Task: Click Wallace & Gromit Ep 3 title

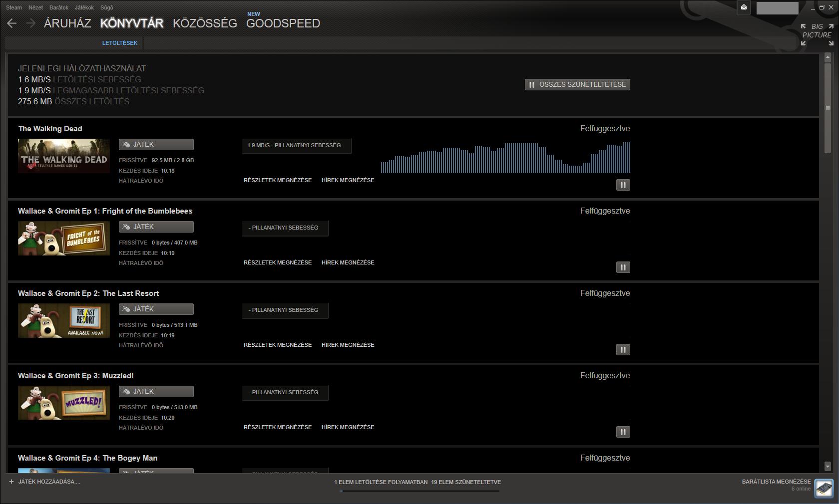Action: pyautogui.click(x=76, y=376)
